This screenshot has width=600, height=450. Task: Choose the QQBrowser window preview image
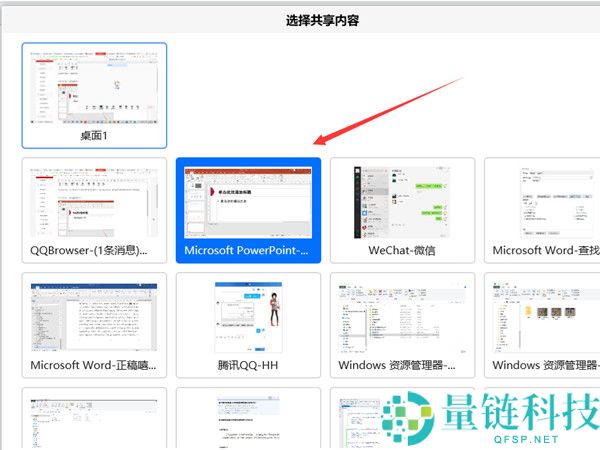click(94, 200)
